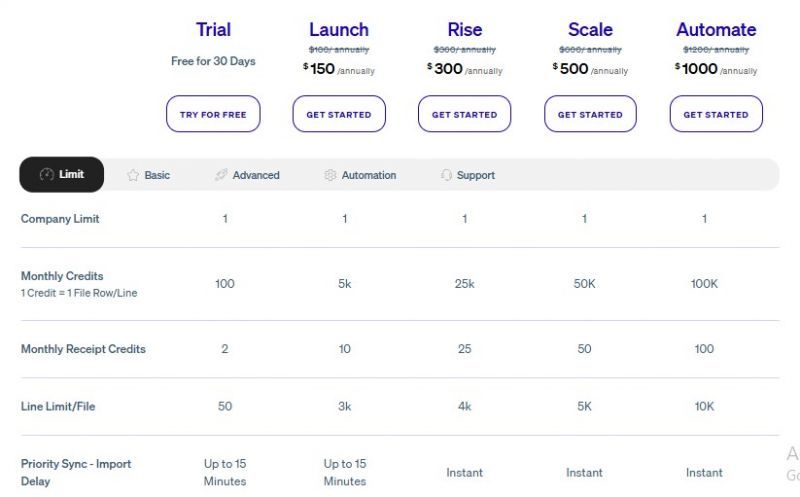This screenshot has width=800, height=497.
Task: Click the Monthly Credits row label
Action: (62, 276)
